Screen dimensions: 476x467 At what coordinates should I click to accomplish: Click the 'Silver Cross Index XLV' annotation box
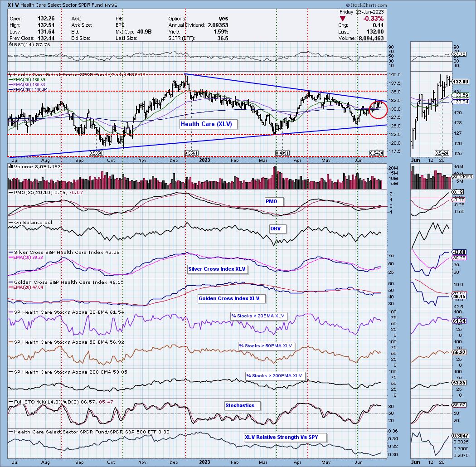coord(217,269)
